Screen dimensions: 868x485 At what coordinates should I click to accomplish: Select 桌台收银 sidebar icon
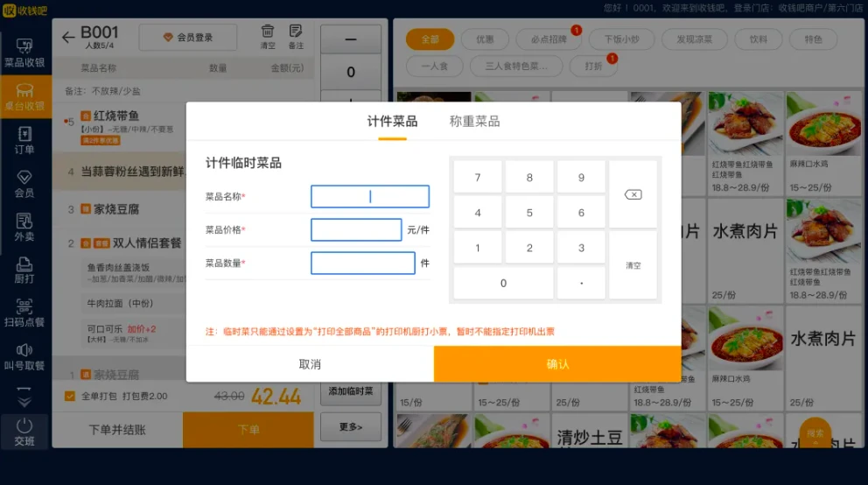24,96
